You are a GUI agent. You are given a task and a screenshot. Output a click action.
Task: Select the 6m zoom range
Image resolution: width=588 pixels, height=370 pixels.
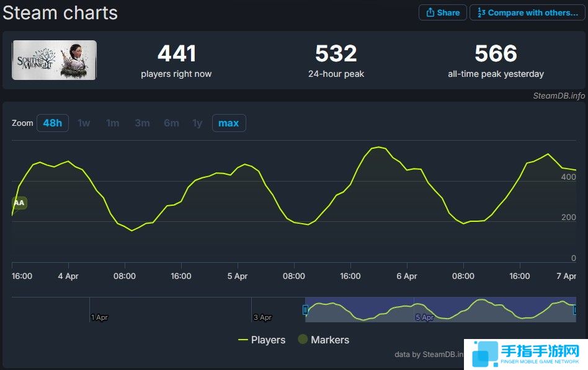(171, 123)
